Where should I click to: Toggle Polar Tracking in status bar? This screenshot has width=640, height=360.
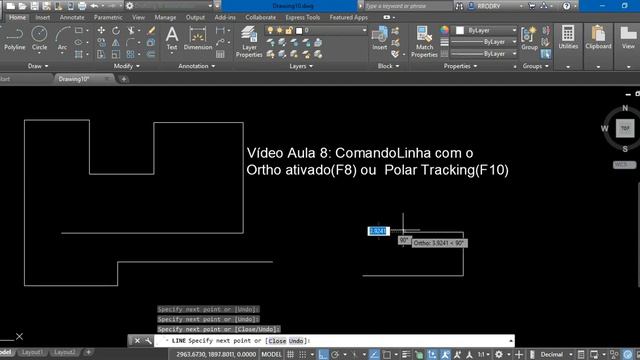pyautogui.click(x=335, y=354)
